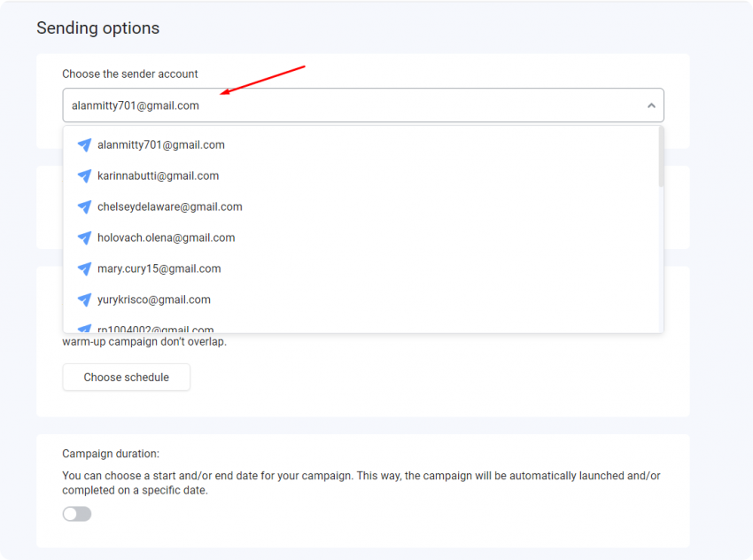Screen dimensions: 753x560
Task: Click paper plane icon beside holovach.olena@gmail.com
Action: (84, 237)
